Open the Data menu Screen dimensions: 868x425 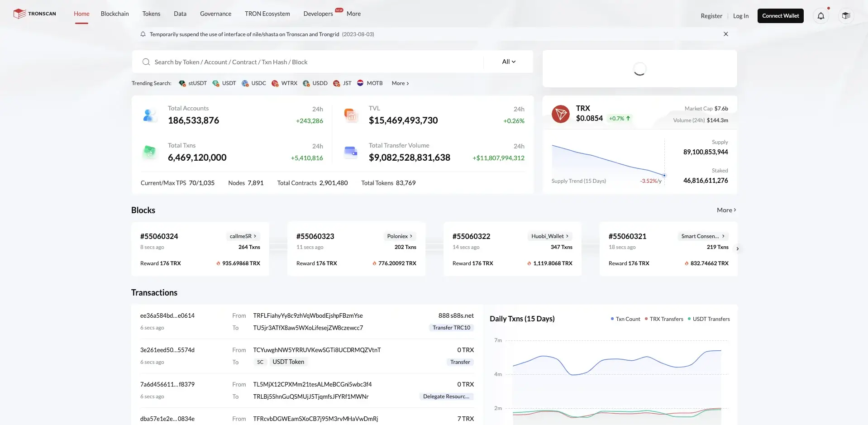click(180, 14)
